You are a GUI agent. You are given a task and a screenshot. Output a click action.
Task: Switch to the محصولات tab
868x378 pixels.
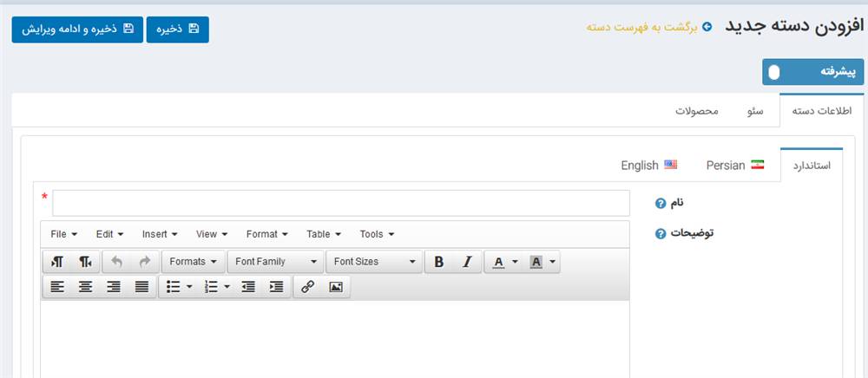[x=697, y=111]
